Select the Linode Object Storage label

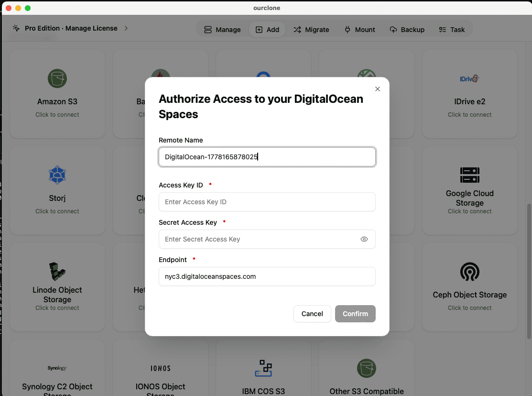(57, 295)
